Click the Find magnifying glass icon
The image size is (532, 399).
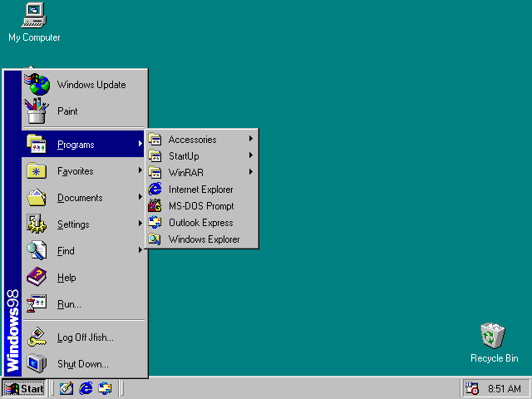(x=37, y=250)
